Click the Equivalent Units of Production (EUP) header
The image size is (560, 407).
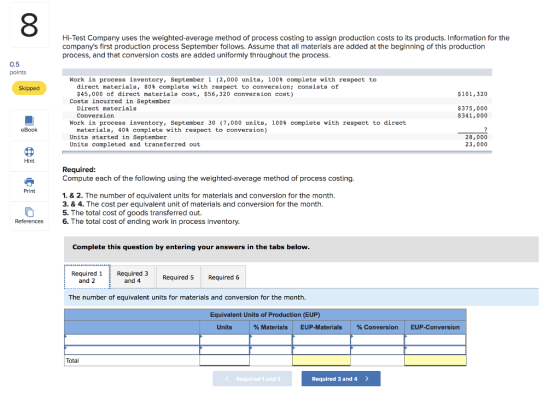coord(265,315)
